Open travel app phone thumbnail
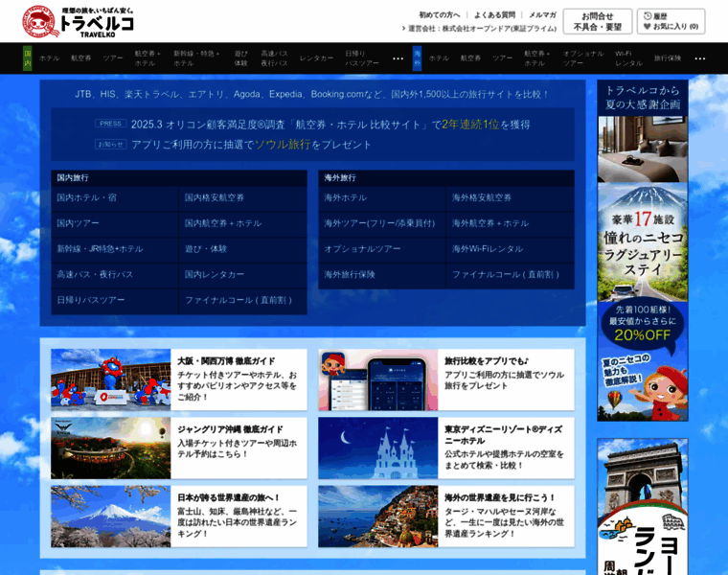728x575 pixels. [x=378, y=379]
